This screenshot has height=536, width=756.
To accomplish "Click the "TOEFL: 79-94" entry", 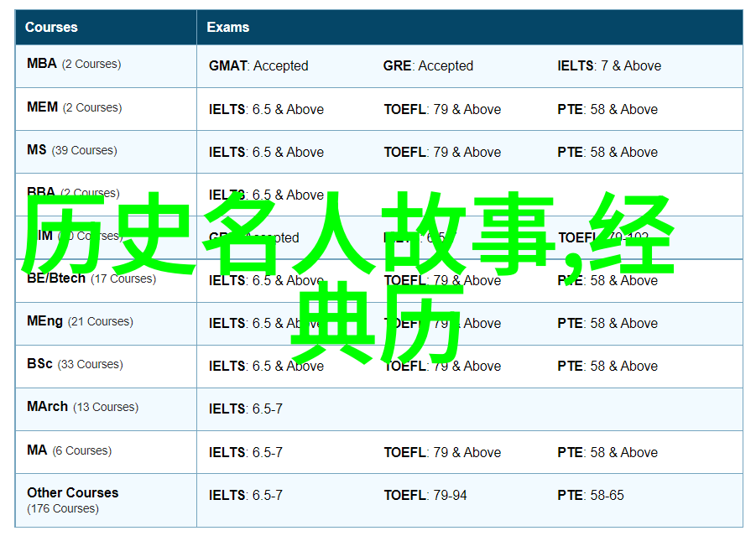I will pos(425,496).
